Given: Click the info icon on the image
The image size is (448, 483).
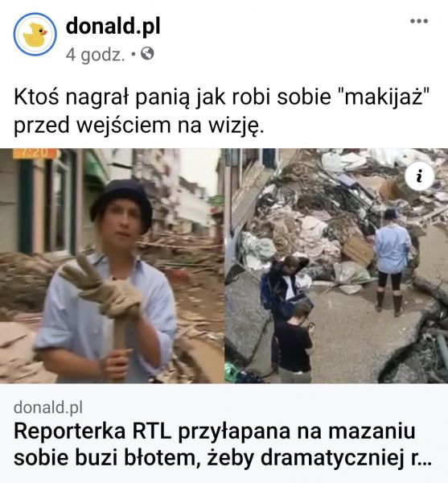Looking at the screenshot, I should tap(419, 176).
